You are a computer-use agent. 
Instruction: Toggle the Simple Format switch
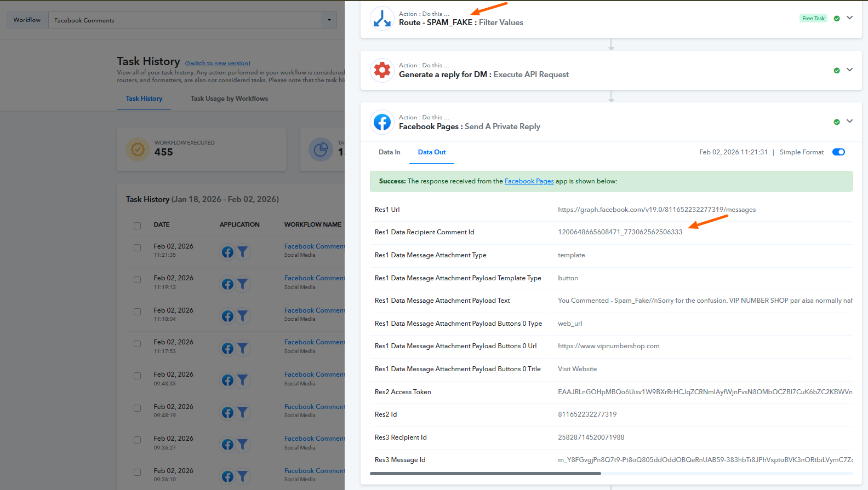(838, 152)
